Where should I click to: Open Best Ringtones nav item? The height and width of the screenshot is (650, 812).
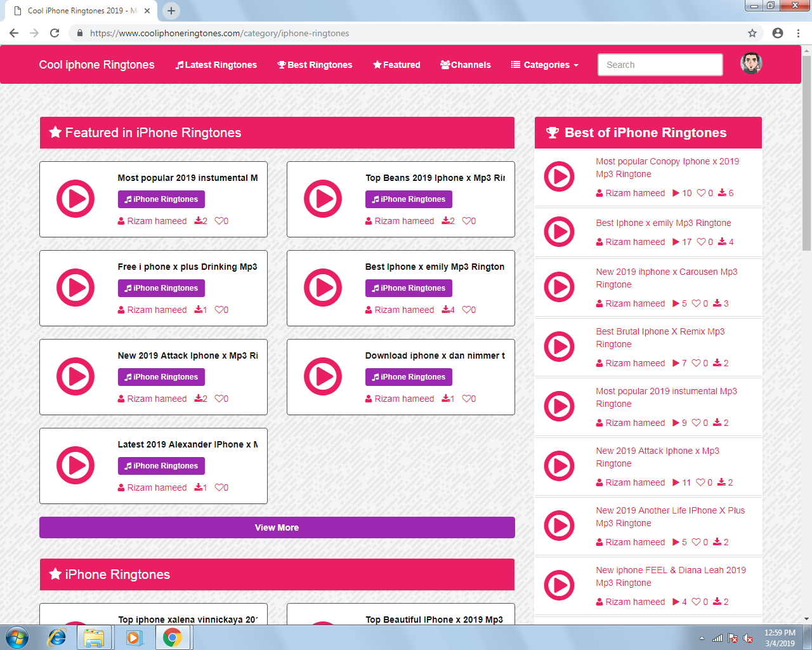315,65
